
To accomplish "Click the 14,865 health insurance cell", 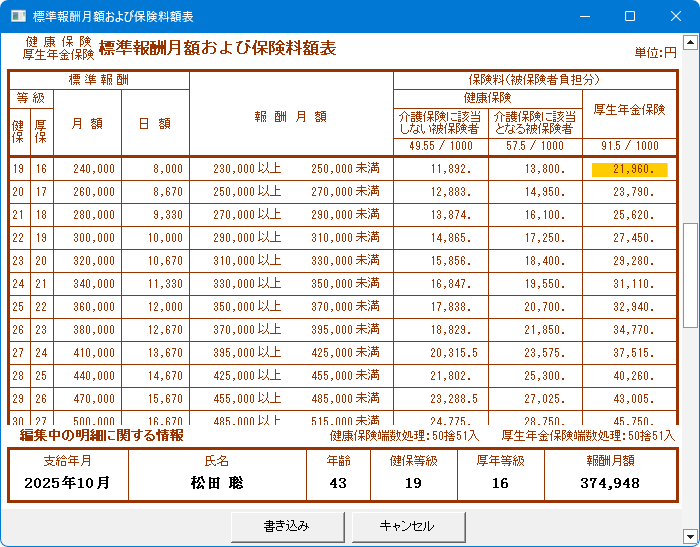I will [x=442, y=239].
